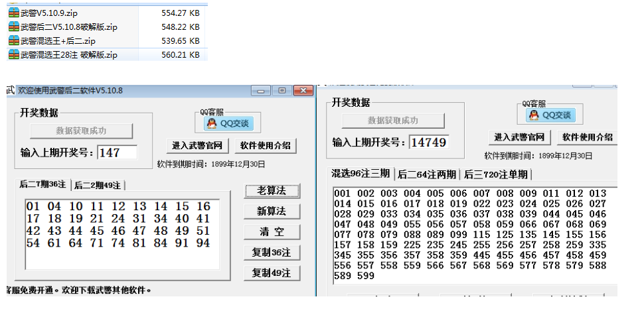Viewport: 644px width, 311px height.
Task: Click the zip icon for 武警V5.10.9.zip
Action: click(13, 13)
